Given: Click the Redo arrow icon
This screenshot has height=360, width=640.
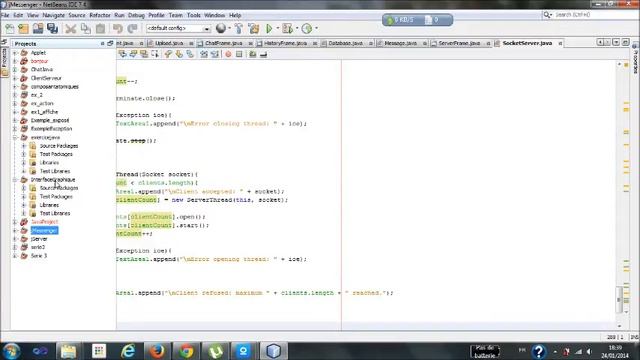Looking at the screenshot, I should coord(132,29).
